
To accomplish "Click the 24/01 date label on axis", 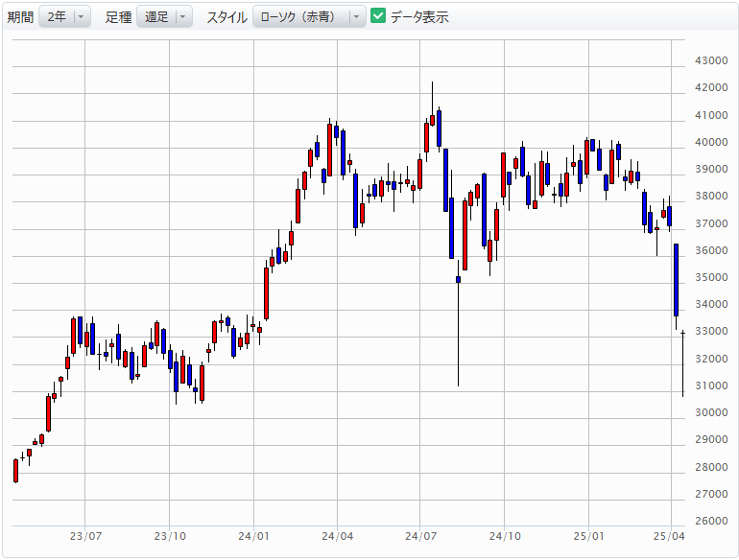I will pyautogui.click(x=253, y=536).
